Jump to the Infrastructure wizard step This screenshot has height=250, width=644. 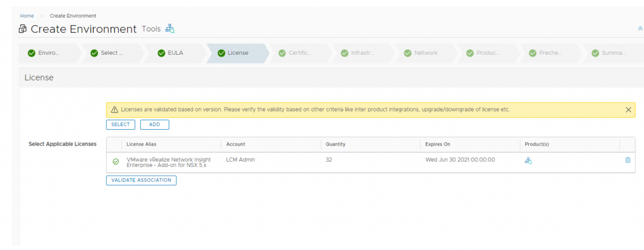(363, 53)
